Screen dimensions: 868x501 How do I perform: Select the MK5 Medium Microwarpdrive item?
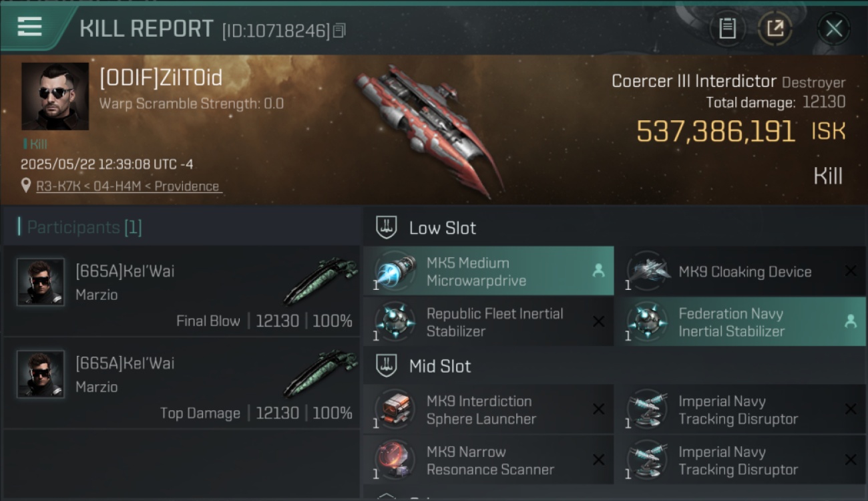pyautogui.click(x=488, y=271)
